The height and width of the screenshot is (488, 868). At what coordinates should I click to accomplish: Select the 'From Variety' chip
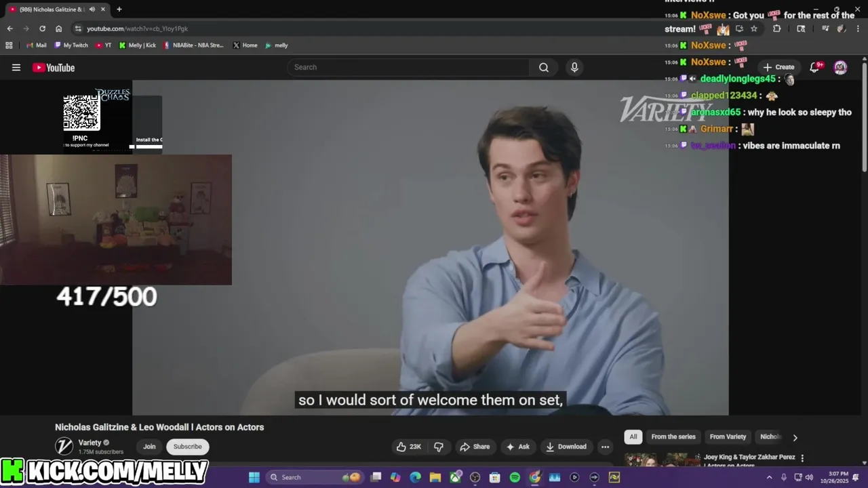pyautogui.click(x=728, y=437)
